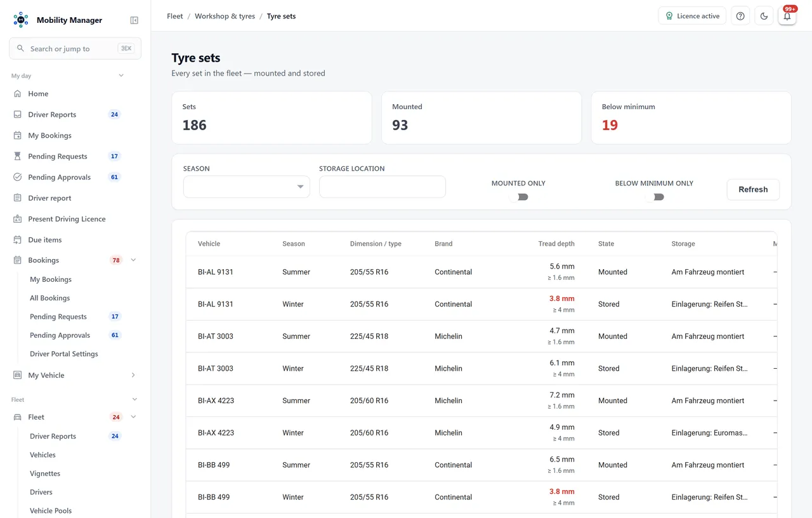Click the Present Driving Licence icon

(18, 219)
